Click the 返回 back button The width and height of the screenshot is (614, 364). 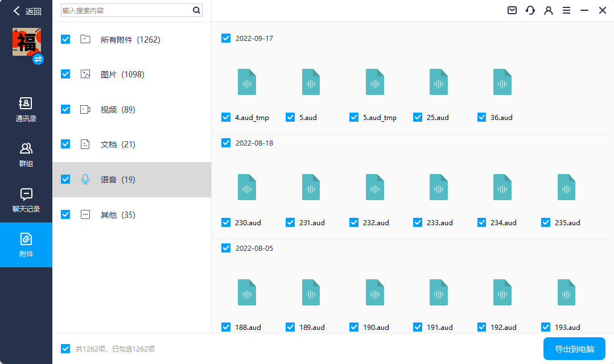click(x=27, y=11)
